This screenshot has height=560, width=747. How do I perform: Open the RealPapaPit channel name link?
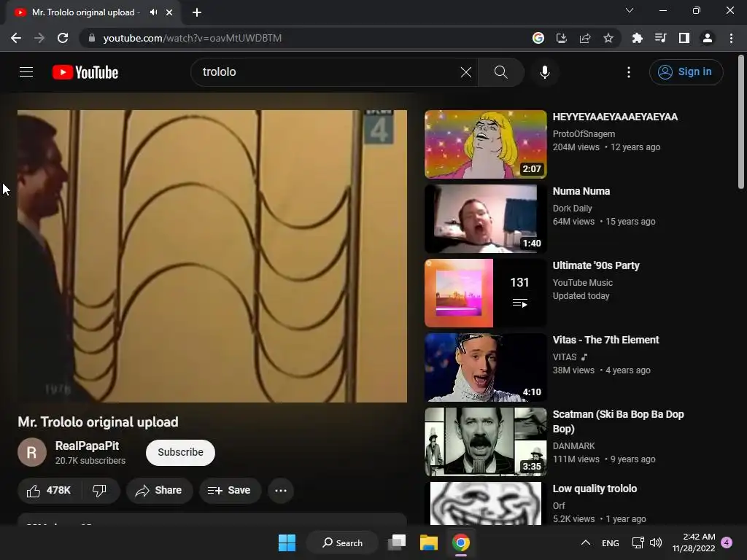point(88,446)
